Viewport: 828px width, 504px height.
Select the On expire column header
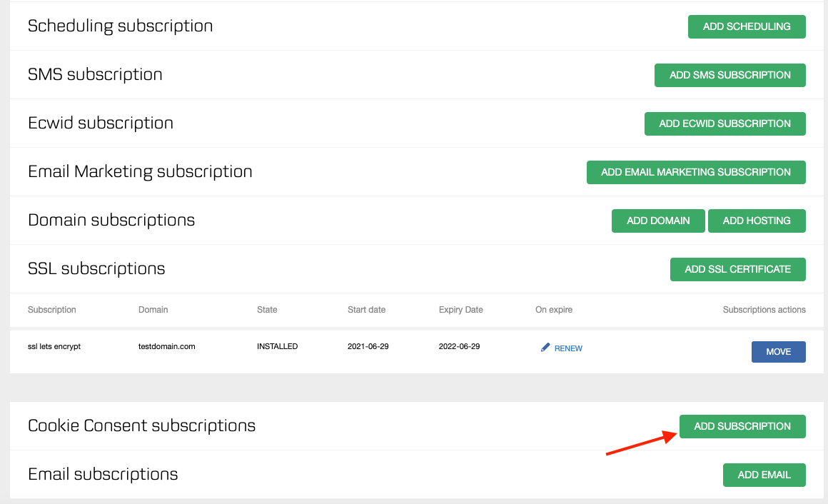click(x=554, y=310)
